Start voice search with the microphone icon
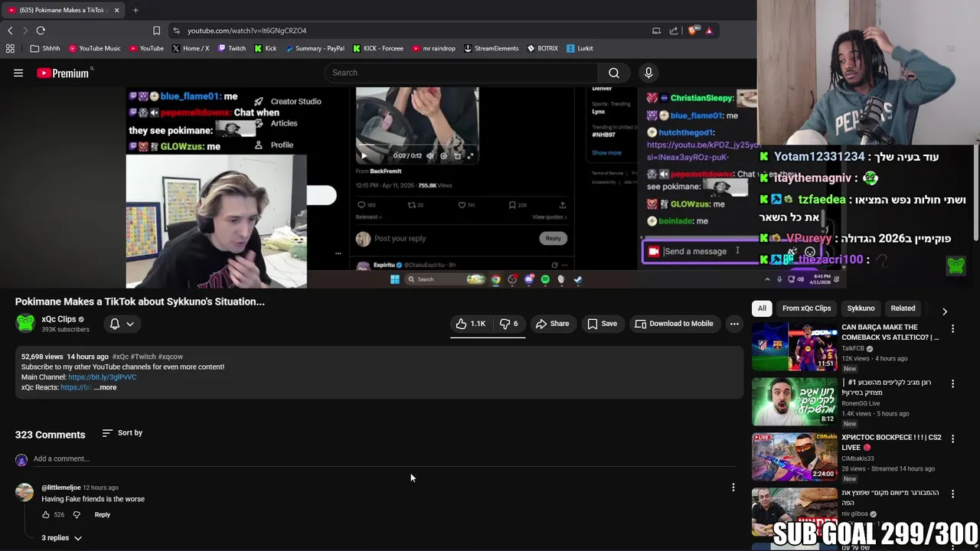This screenshot has height=551, width=980. [648, 73]
